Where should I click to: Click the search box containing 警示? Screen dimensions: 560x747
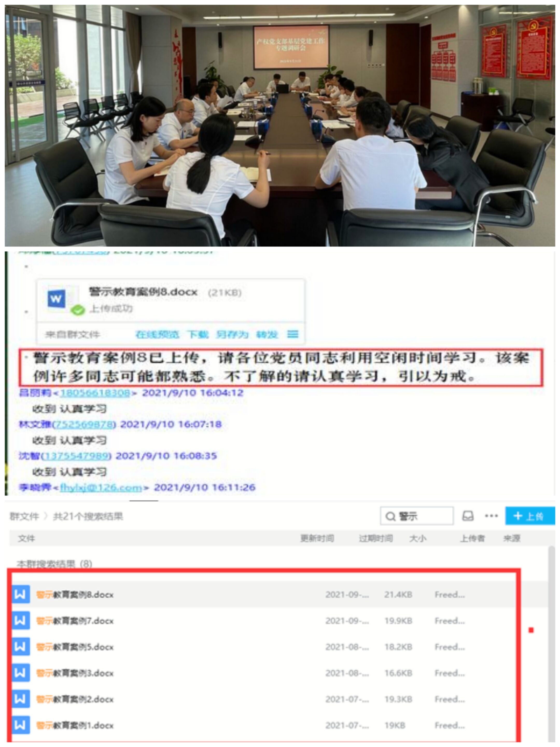(417, 516)
